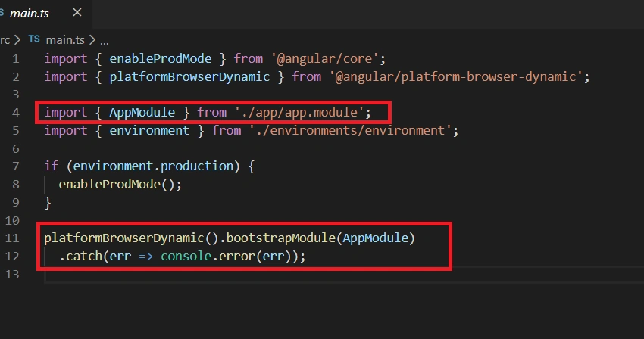The height and width of the screenshot is (339, 644).
Task: Click line number 1 in gutter
Action: coord(16,59)
